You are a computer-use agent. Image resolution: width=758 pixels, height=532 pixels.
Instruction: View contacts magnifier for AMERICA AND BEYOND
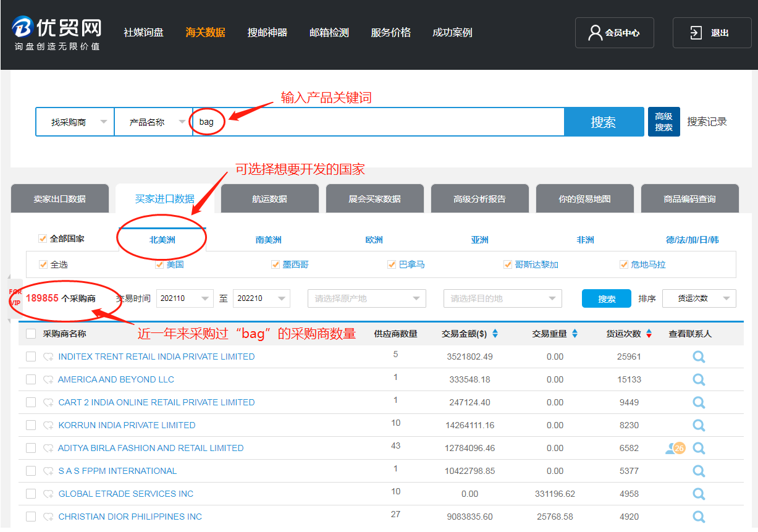pos(699,379)
